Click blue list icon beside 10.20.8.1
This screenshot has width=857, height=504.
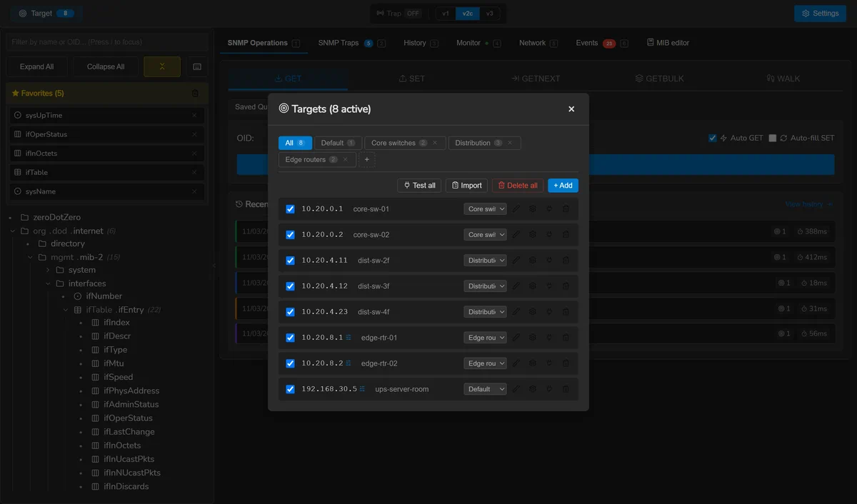click(349, 338)
